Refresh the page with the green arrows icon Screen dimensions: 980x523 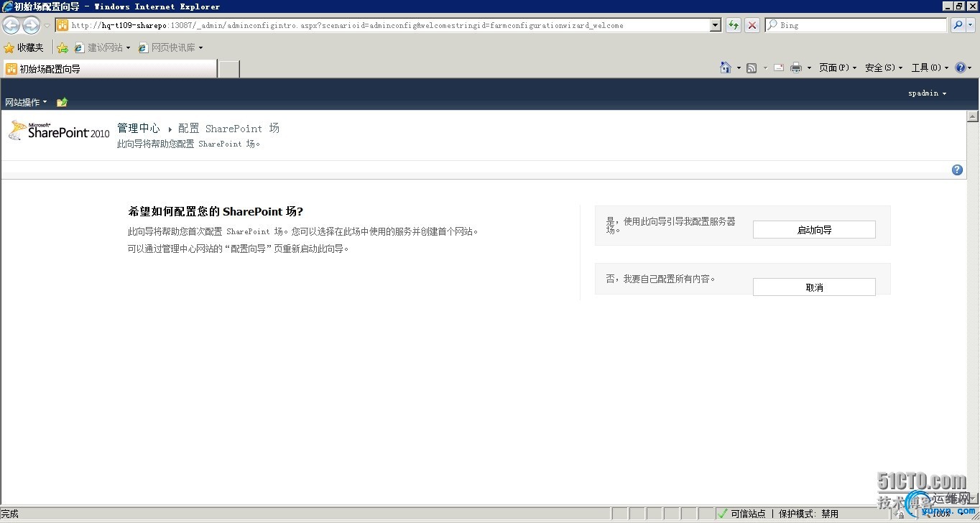click(x=733, y=25)
